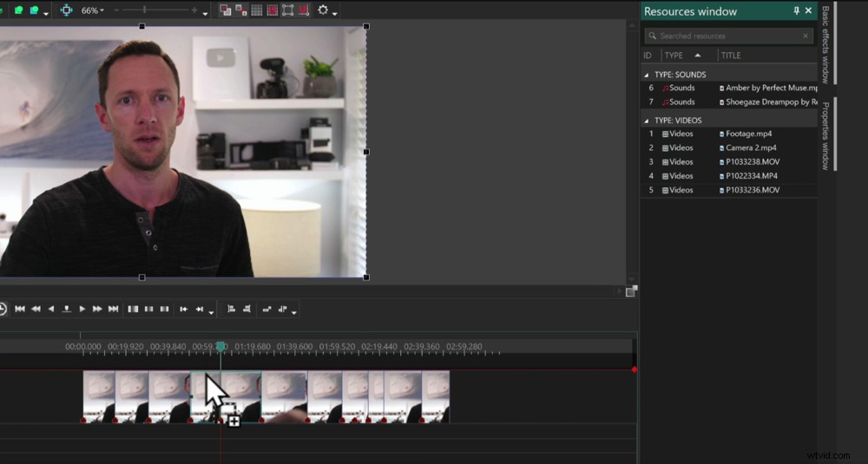Click the align-blocks-right bracket icon

(x=247, y=309)
